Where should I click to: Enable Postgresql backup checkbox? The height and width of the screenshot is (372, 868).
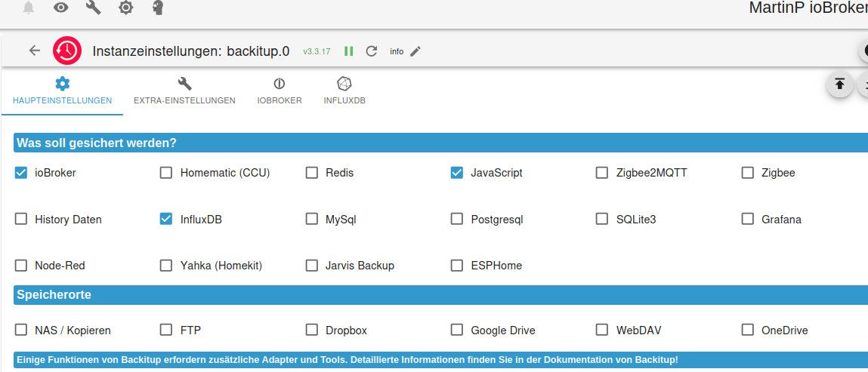point(457,220)
